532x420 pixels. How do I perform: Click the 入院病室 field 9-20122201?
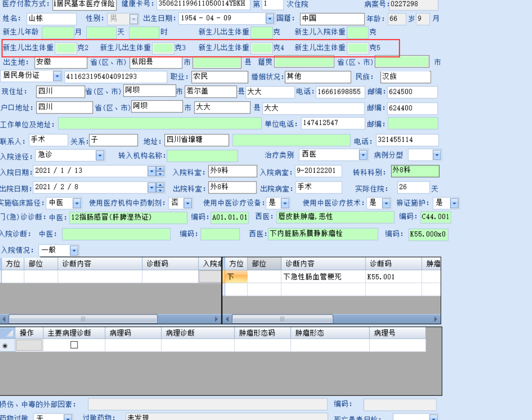tap(318, 171)
